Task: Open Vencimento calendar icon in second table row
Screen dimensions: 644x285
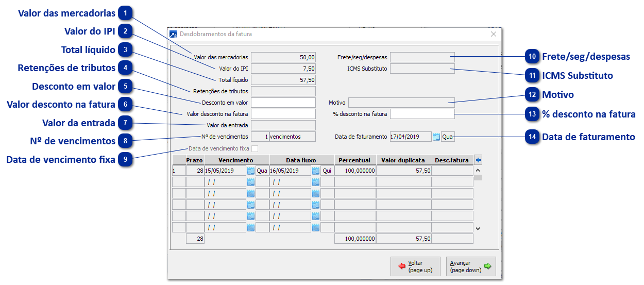Action: [251, 182]
